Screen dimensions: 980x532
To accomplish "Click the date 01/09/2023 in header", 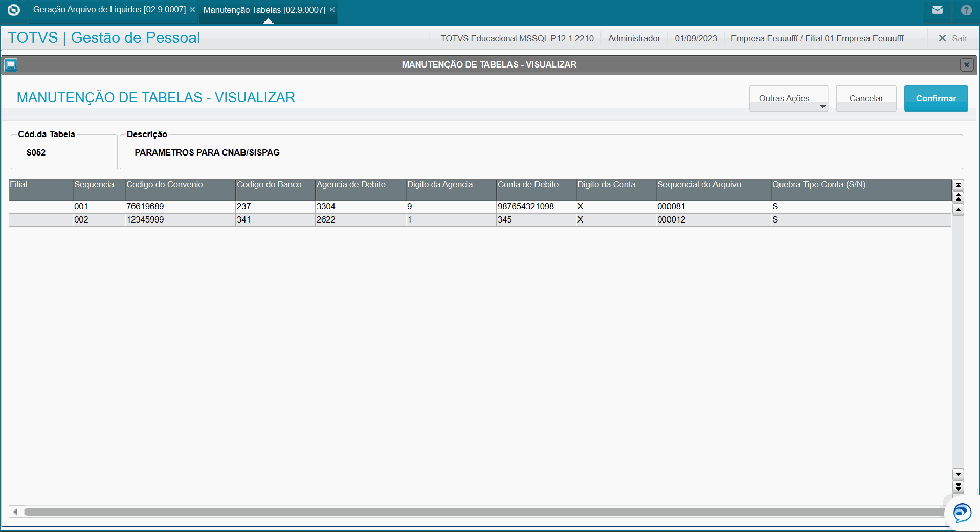I will pyautogui.click(x=696, y=38).
